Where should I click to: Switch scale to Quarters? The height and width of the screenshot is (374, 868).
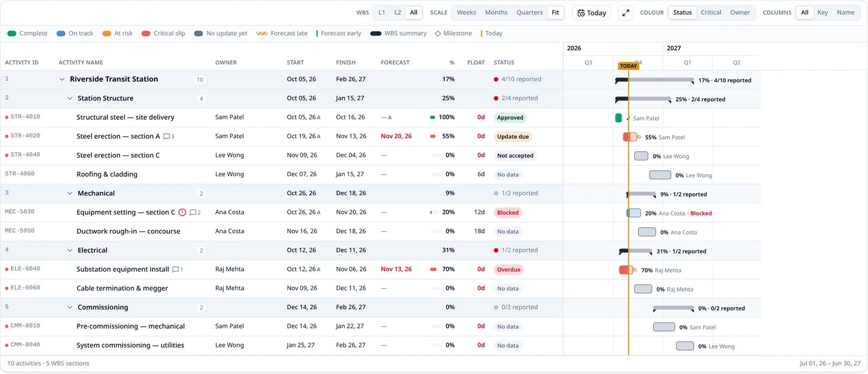pyautogui.click(x=529, y=12)
